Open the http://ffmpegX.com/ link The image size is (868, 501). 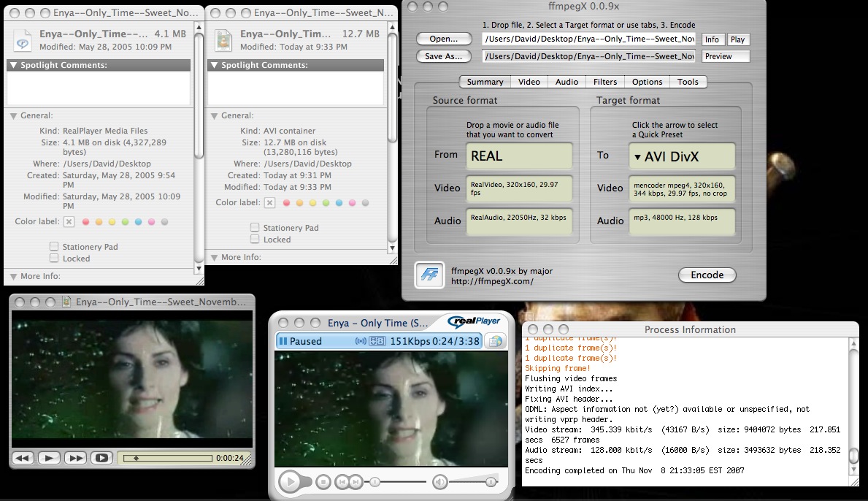(492, 281)
